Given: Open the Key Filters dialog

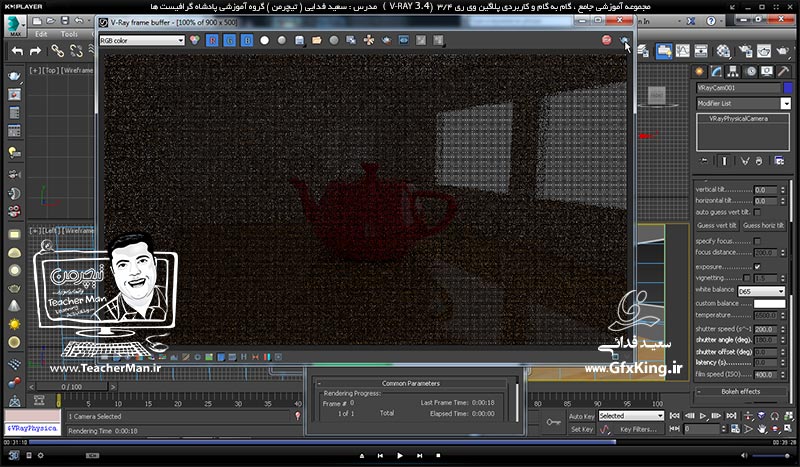Looking at the screenshot, I should [638, 429].
